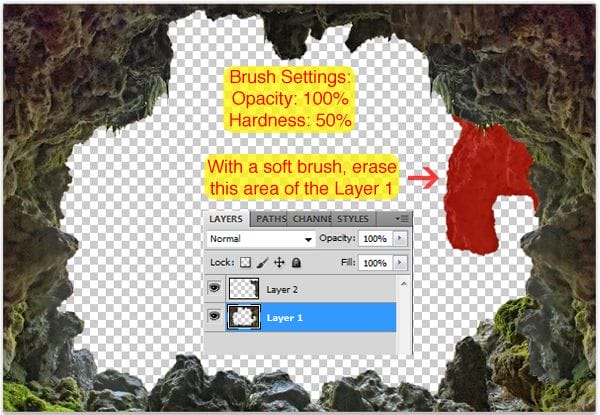
Task: Click the Opacity 100% value field
Action: pos(375,240)
